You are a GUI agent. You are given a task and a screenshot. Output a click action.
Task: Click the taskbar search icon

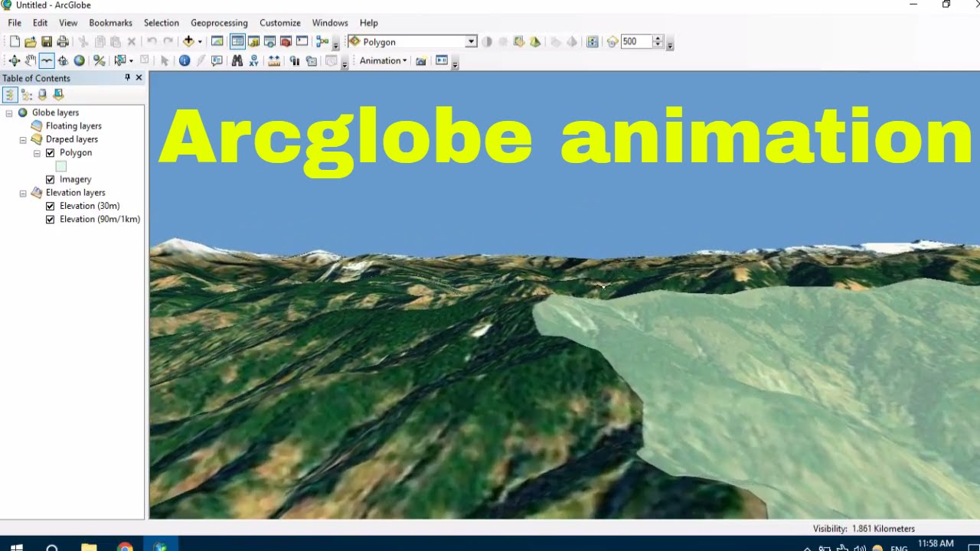click(x=52, y=546)
